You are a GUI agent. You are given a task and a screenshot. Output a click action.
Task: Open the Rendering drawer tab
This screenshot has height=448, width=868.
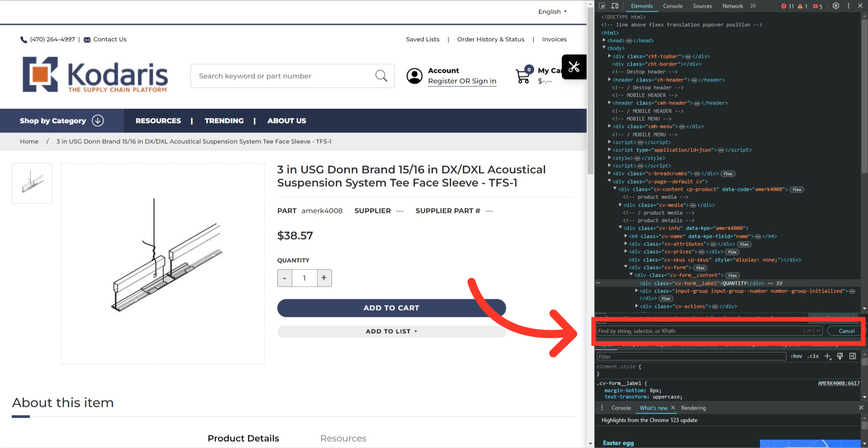tap(693, 408)
